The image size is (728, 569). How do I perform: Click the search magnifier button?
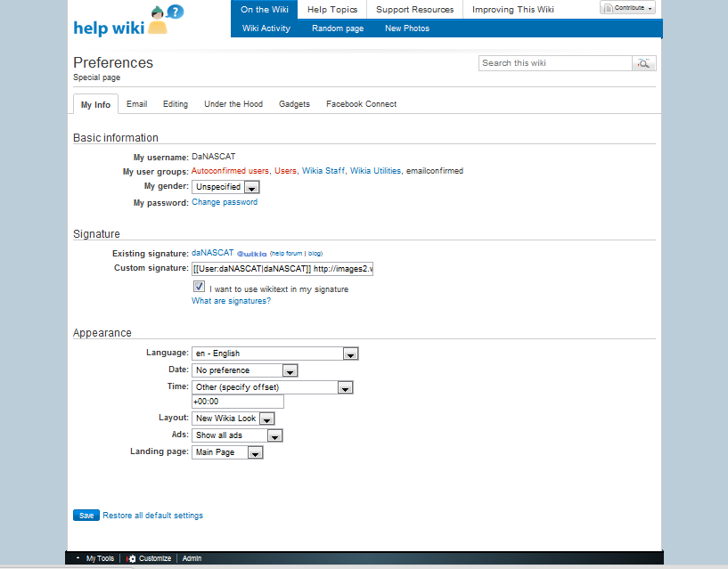tap(644, 63)
